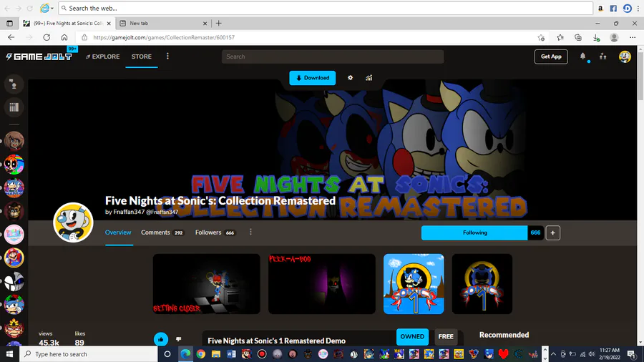
Task: Dislike the game with thumbs down
Action: (x=179, y=339)
